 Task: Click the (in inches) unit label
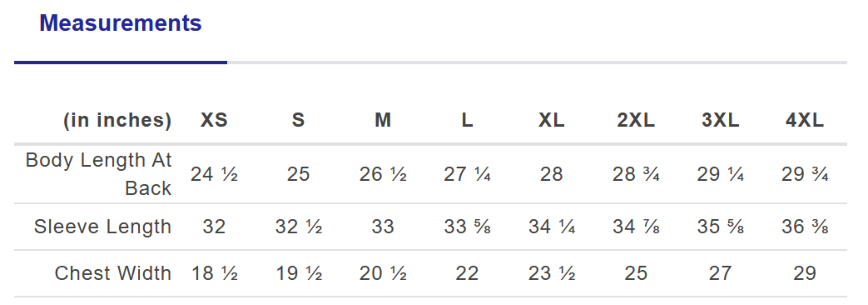(x=117, y=121)
